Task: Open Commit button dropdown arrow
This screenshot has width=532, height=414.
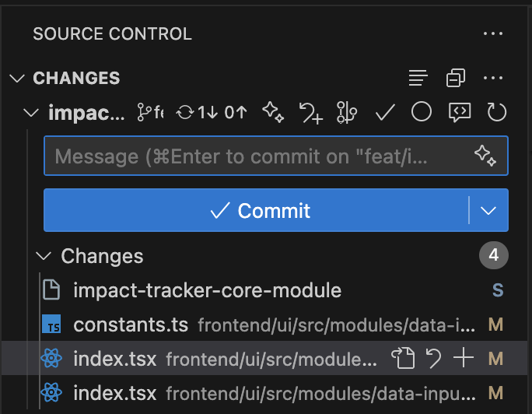Action: (488, 211)
